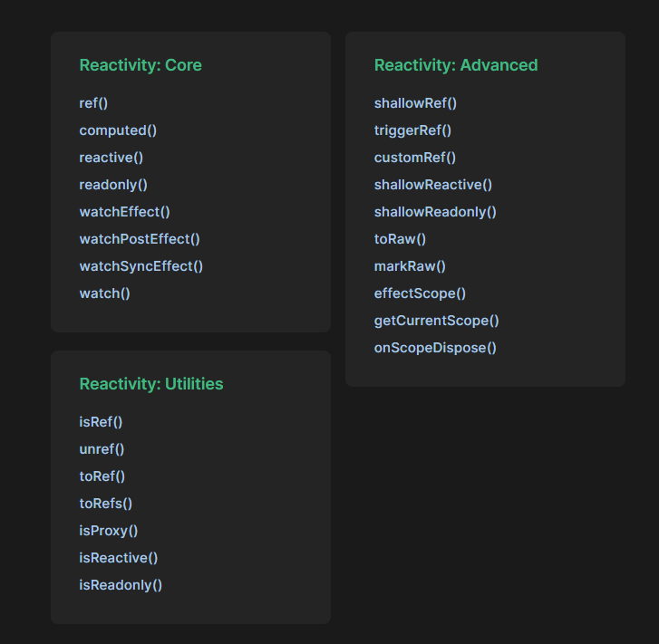Open the readonly() reference link
Screen dimensions: 659x644
[x=113, y=185]
